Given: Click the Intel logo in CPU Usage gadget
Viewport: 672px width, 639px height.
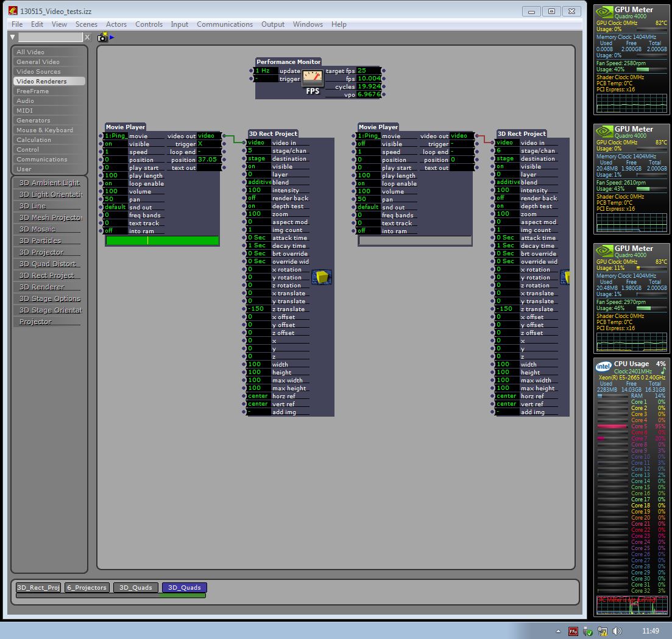Looking at the screenshot, I should click(603, 366).
